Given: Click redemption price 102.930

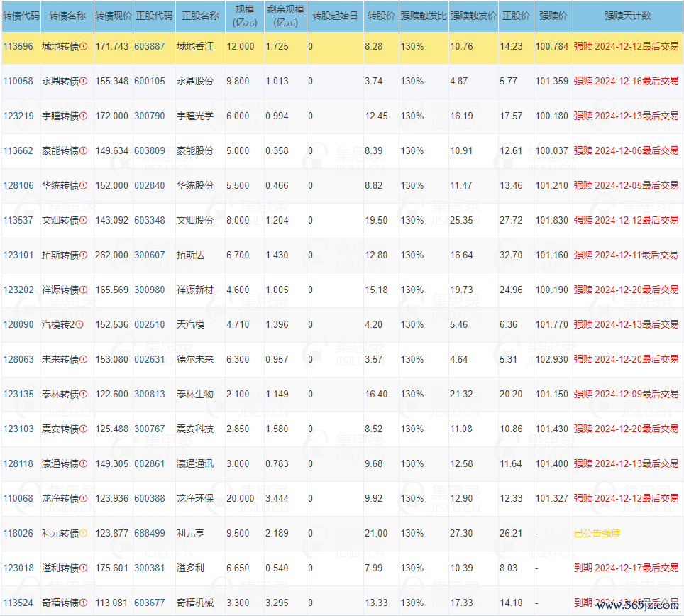Looking at the screenshot, I should [x=552, y=360].
